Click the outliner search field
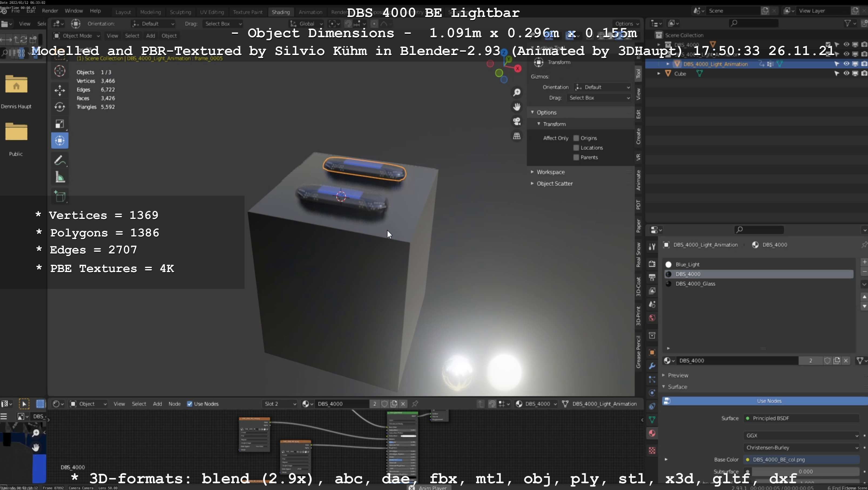Viewport: 868px width, 490px height. [x=754, y=23]
